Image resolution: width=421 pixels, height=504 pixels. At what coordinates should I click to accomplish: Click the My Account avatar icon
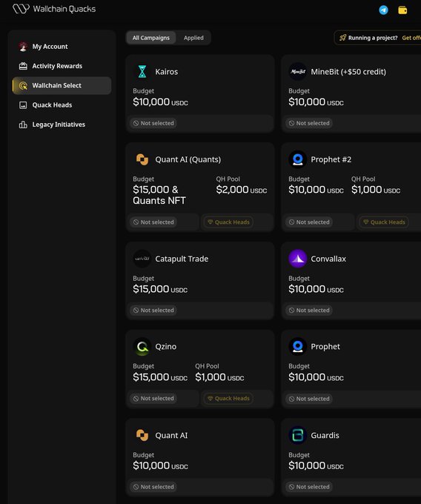(x=23, y=47)
